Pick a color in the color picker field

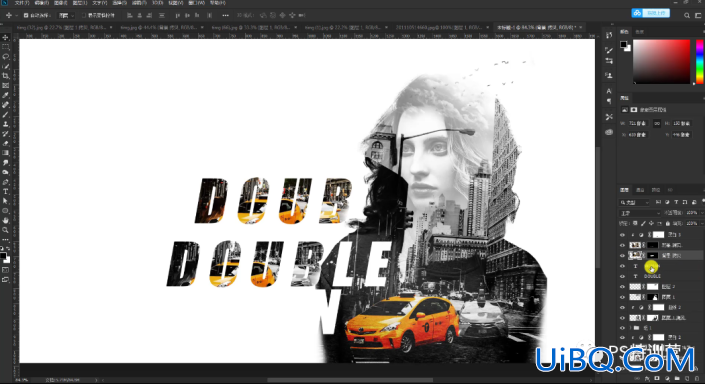pyautogui.click(x=661, y=62)
